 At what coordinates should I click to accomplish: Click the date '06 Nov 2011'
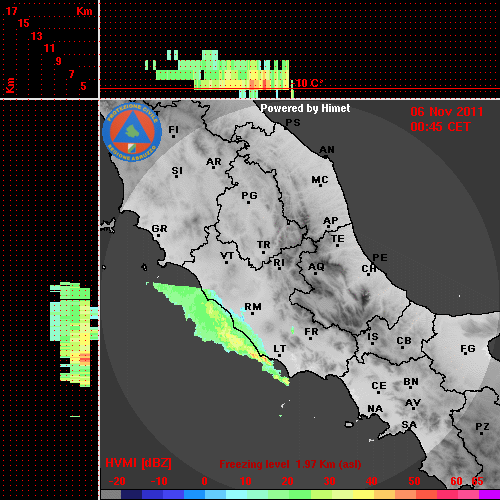point(447,112)
